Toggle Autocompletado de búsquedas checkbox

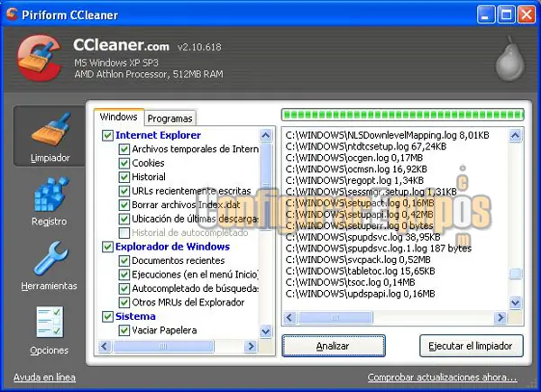pos(124,288)
